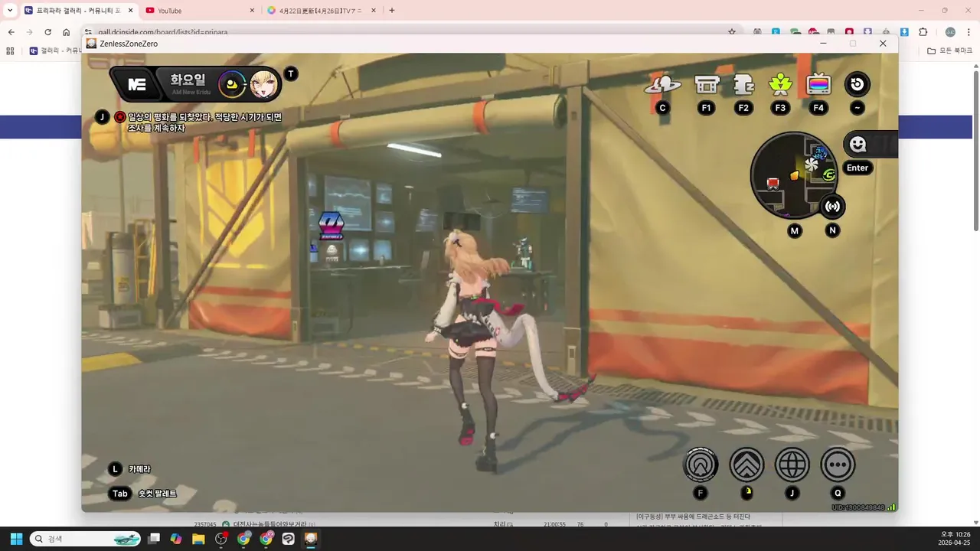The height and width of the screenshot is (551, 980).
Task: Open the Chrome apps grid shortcut
Action: pos(10,51)
